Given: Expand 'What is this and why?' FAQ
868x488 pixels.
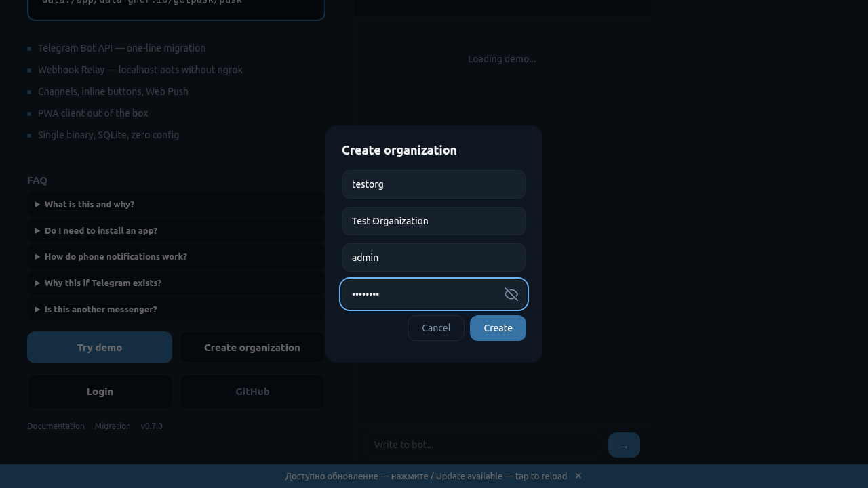Looking at the screenshot, I should tap(90, 205).
